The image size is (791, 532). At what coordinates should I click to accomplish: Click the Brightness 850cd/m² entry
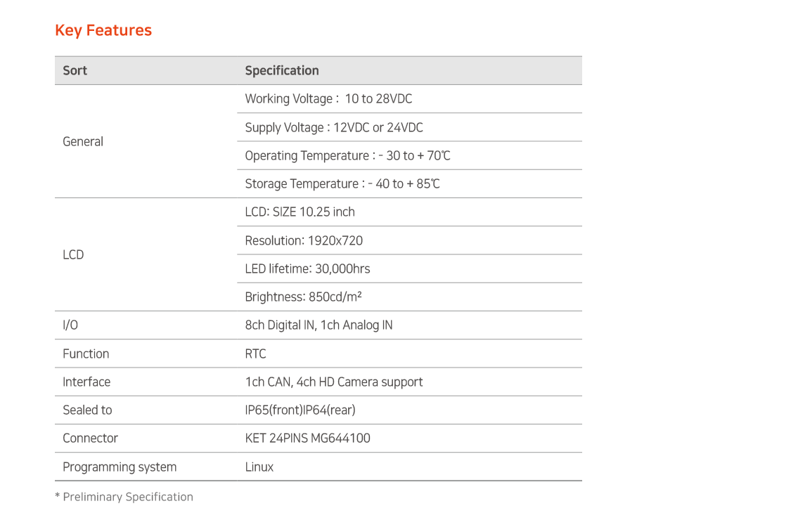[x=303, y=297]
